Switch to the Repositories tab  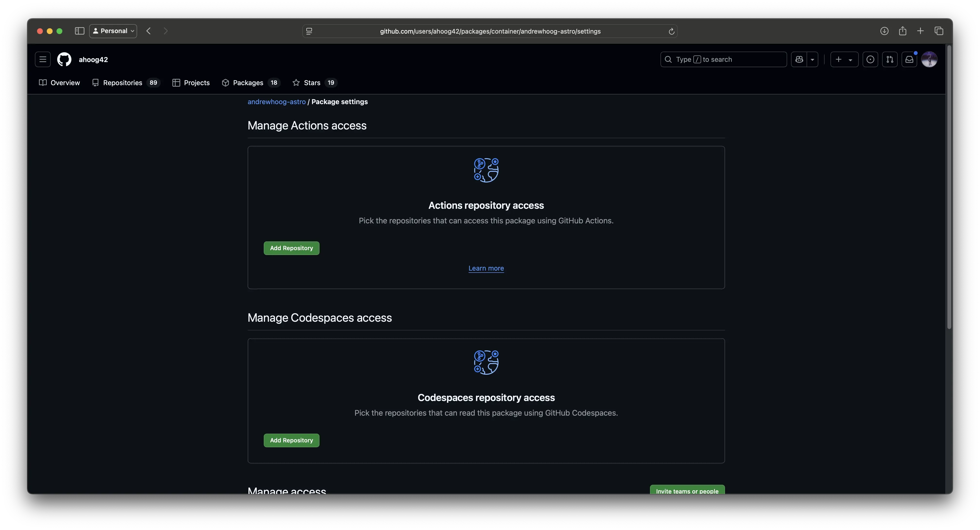pos(126,82)
